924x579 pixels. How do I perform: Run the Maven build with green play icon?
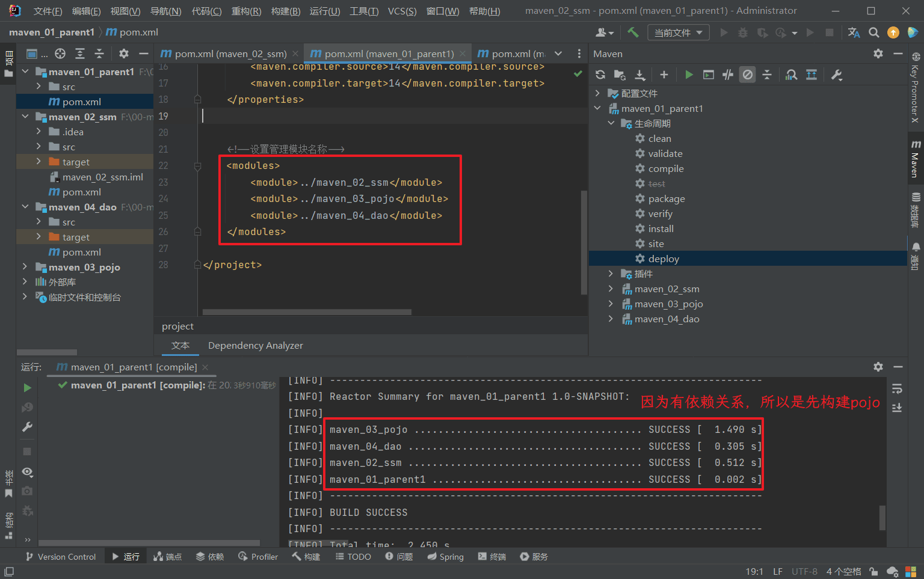(x=689, y=75)
